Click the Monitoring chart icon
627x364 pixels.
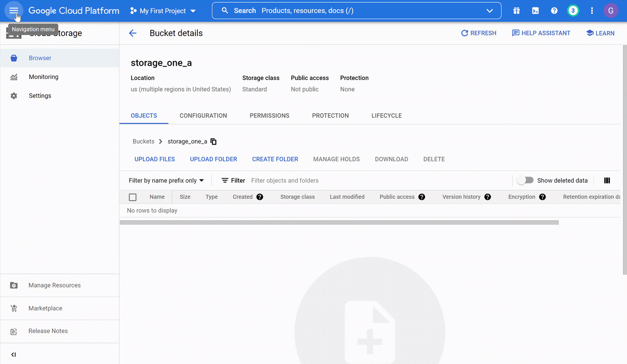(14, 77)
